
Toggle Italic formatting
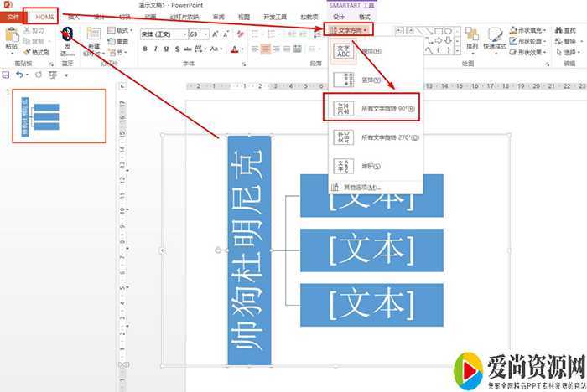coord(156,49)
